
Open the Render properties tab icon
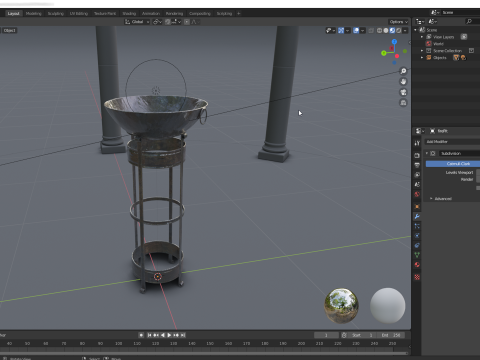417,155
